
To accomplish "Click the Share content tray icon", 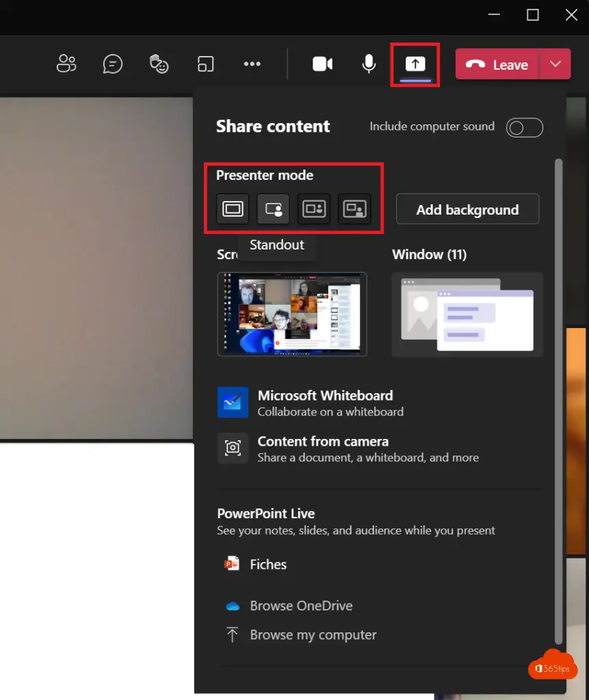I will 415,64.
